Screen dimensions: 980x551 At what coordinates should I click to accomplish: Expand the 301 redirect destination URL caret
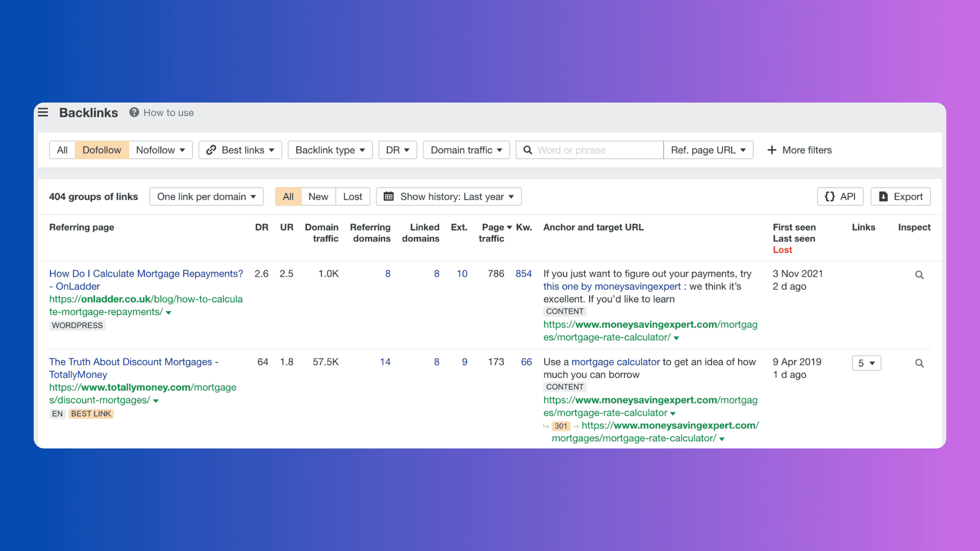[722, 439]
